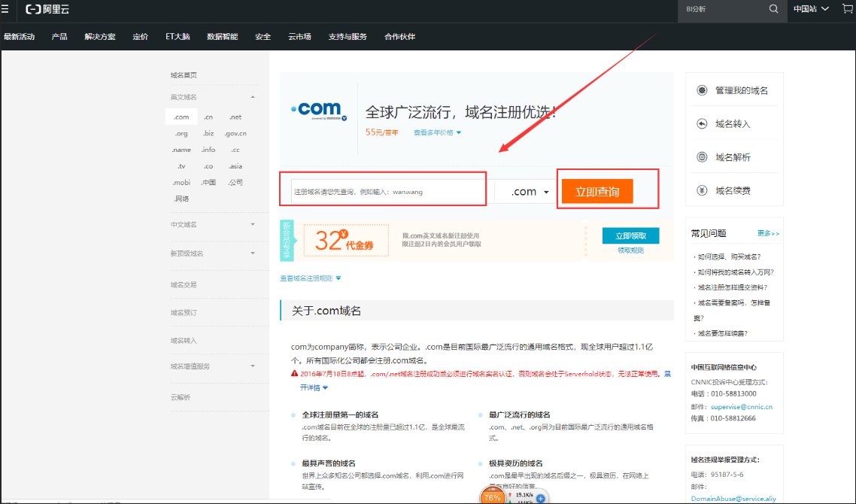Click the 立即领取 coupon button
This screenshot has height=504, width=856.
click(x=630, y=236)
